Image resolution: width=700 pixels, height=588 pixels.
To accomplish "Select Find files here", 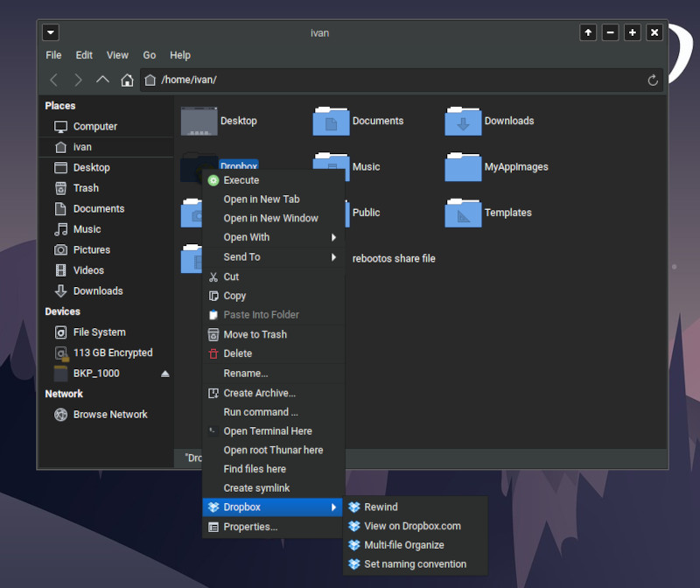I will point(273,469).
